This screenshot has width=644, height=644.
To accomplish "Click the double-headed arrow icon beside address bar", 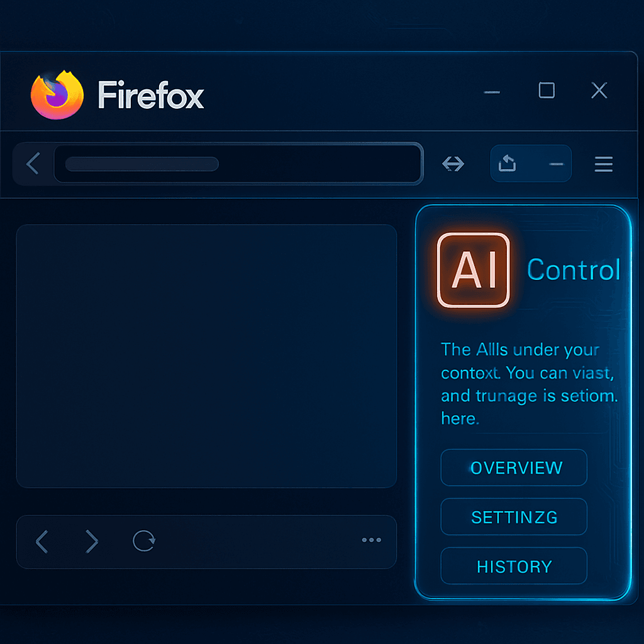I will point(453,164).
